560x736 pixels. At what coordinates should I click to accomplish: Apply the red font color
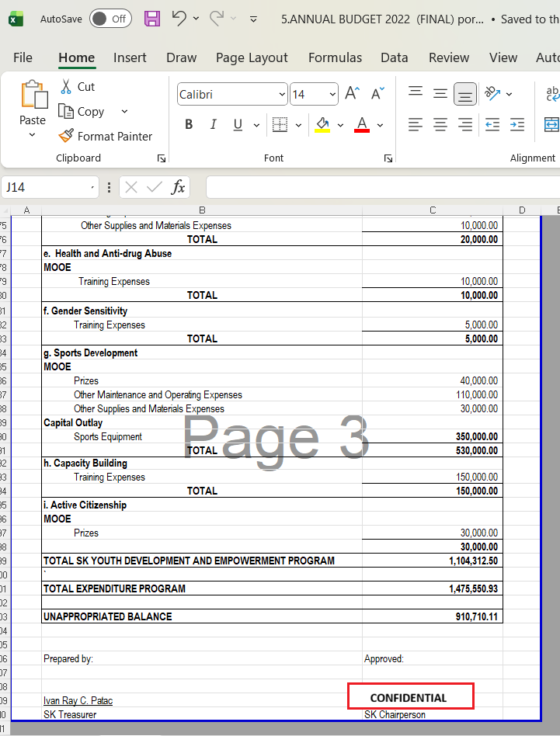point(362,124)
